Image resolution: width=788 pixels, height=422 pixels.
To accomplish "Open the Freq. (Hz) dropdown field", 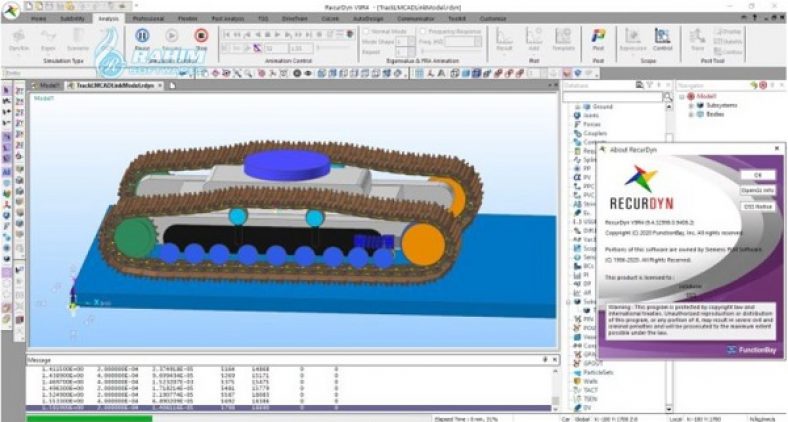I will (x=477, y=42).
